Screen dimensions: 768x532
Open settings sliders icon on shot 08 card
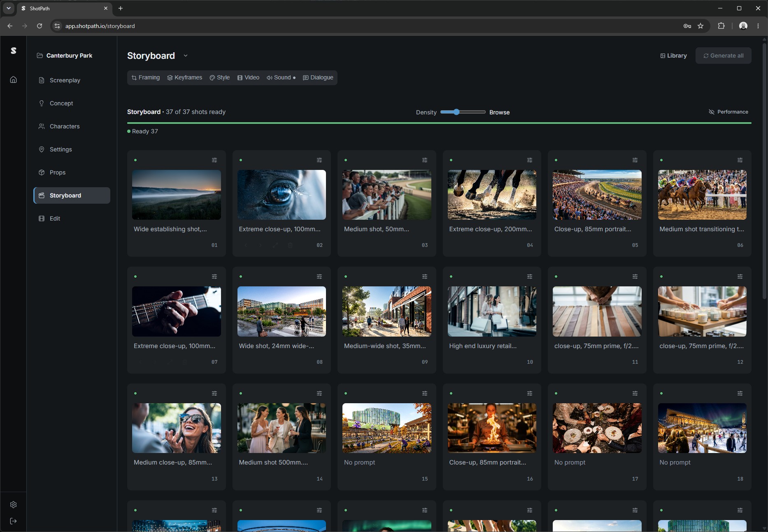[319, 276]
